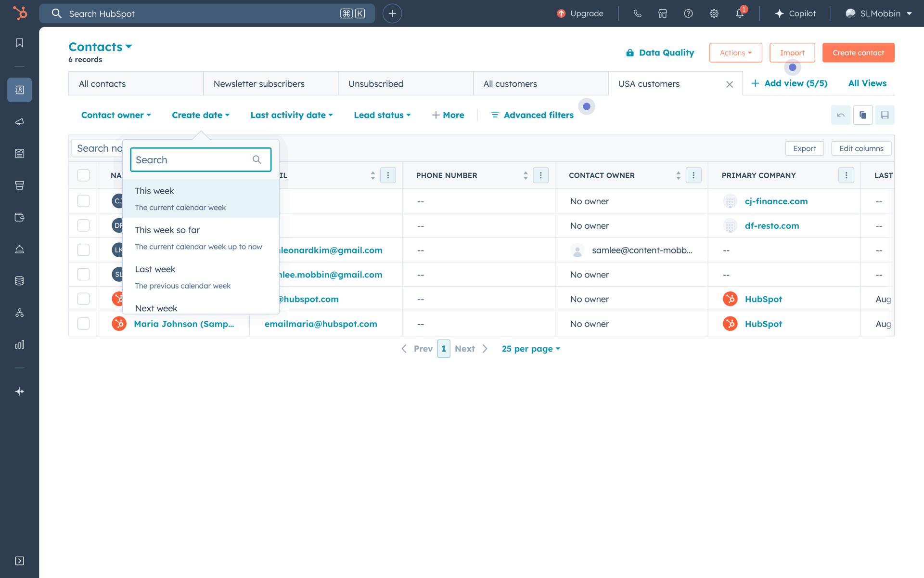Choose This week date option
The image size is (924, 578).
[201, 198]
